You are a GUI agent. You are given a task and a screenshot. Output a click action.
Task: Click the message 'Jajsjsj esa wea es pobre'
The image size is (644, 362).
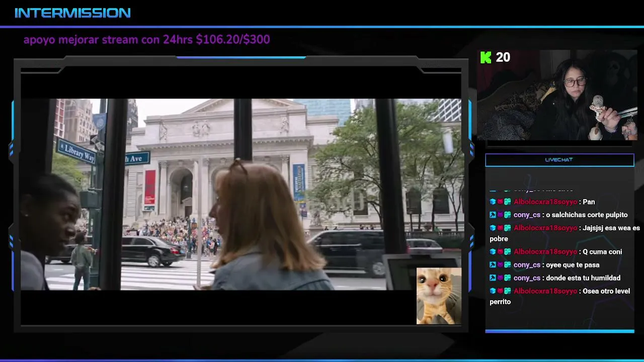565,233
